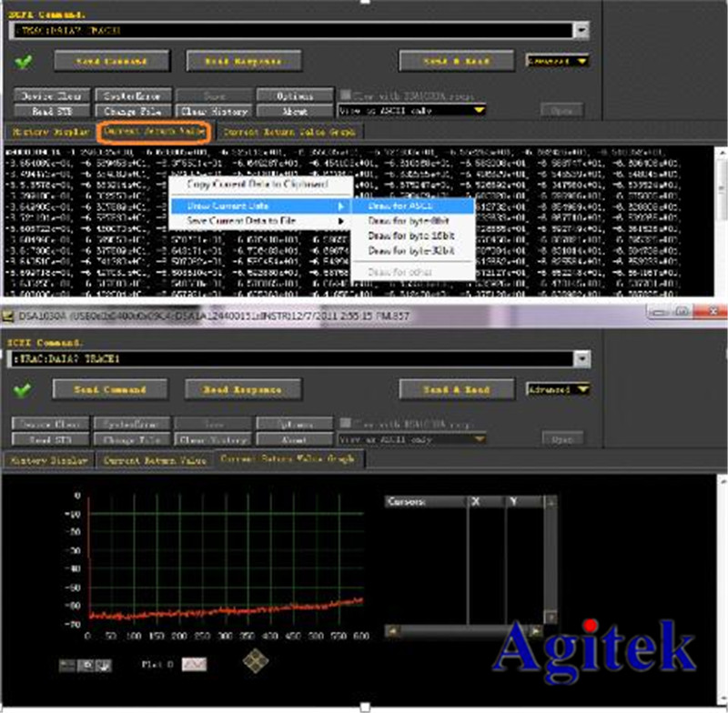Click Read STB in the data window

click(x=52, y=111)
